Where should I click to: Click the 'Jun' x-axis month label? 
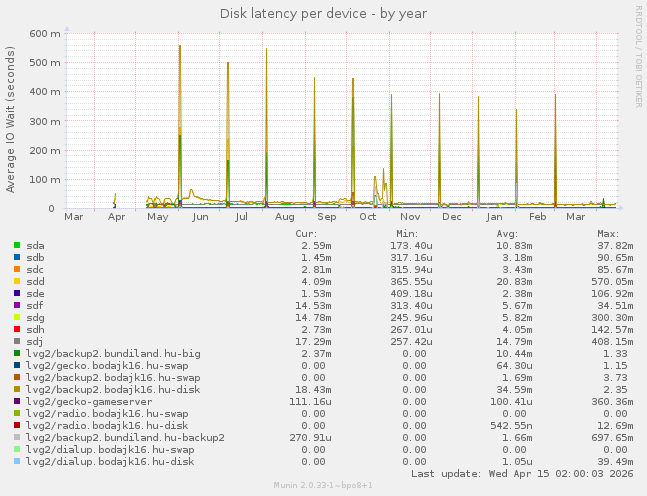(200, 217)
